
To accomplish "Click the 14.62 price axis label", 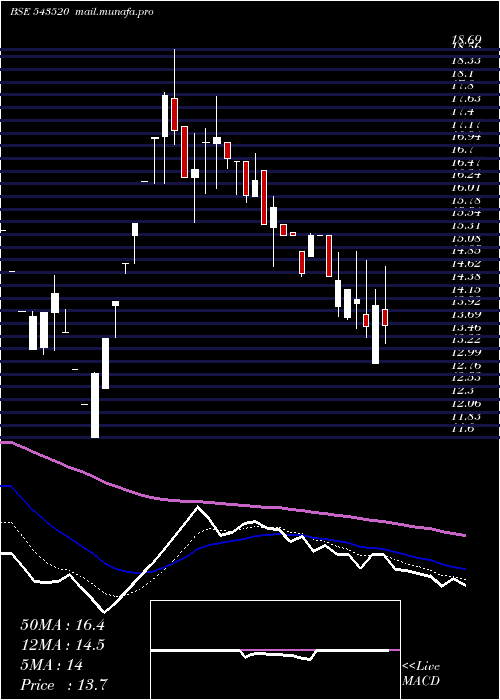I will pyautogui.click(x=466, y=264).
